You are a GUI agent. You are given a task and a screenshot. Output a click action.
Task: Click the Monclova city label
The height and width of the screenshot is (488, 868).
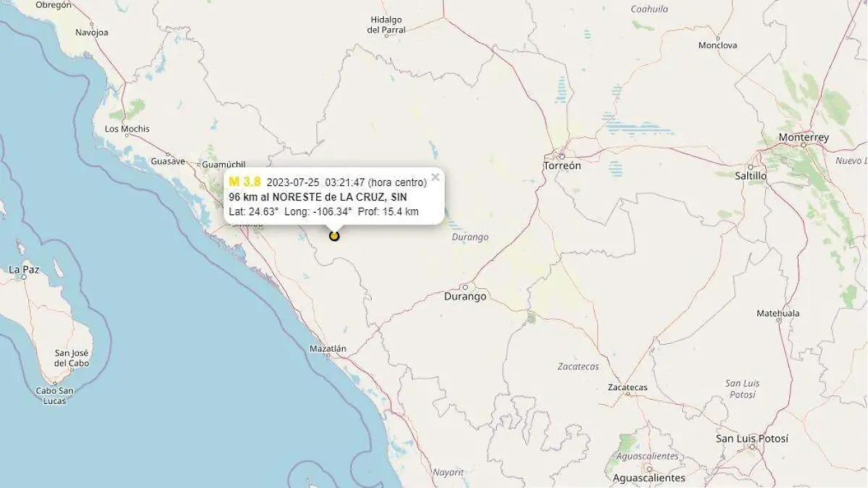tap(718, 45)
